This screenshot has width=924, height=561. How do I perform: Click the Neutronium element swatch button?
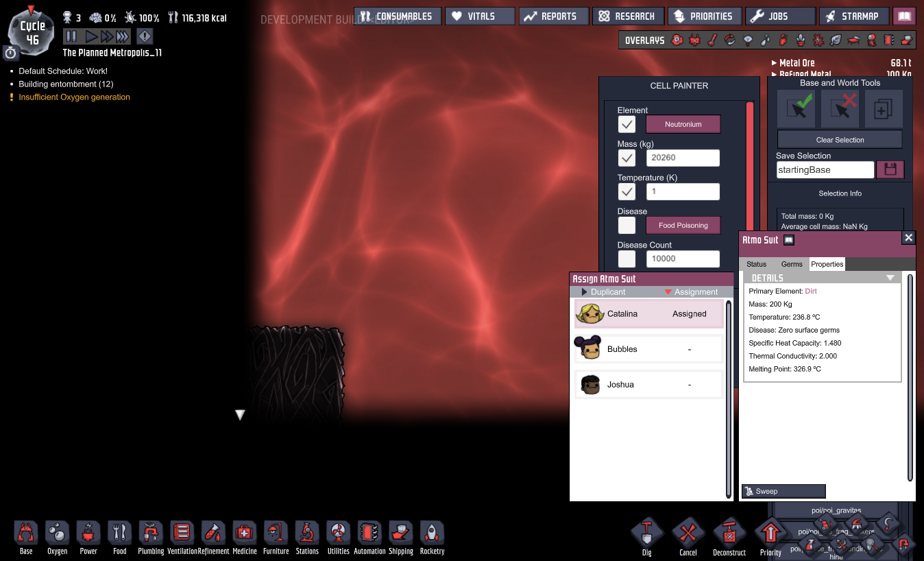pos(683,124)
